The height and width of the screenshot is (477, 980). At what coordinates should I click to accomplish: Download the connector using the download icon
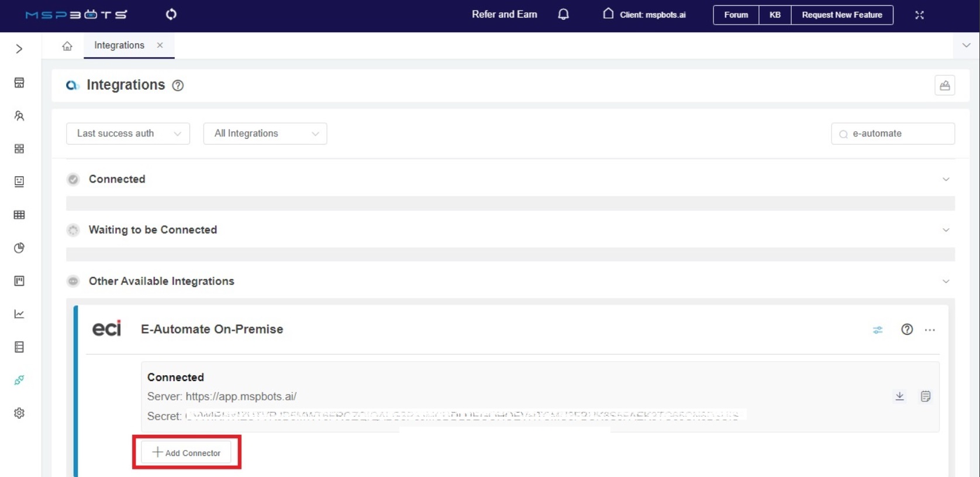click(x=900, y=396)
